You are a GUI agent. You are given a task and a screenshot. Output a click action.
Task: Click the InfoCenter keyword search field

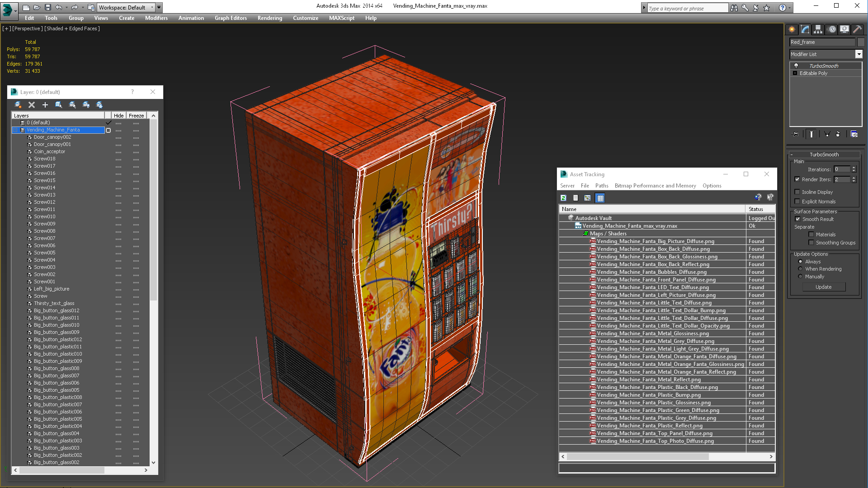click(687, 8)
